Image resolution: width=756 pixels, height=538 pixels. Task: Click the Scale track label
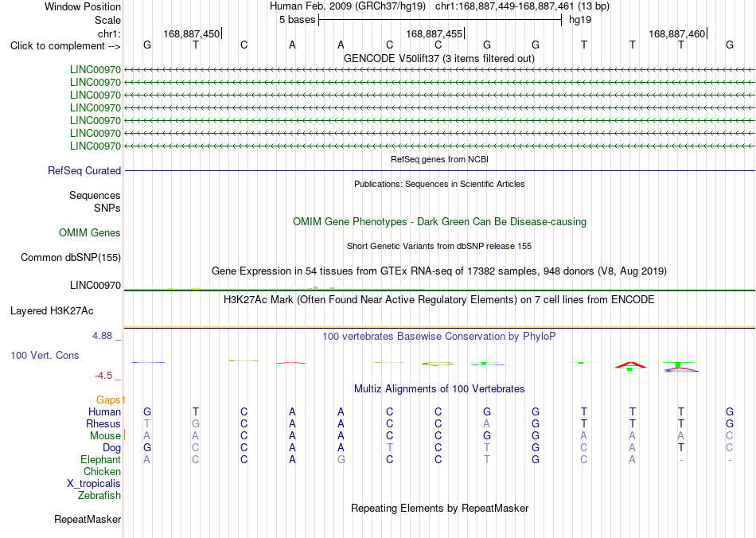107,20
